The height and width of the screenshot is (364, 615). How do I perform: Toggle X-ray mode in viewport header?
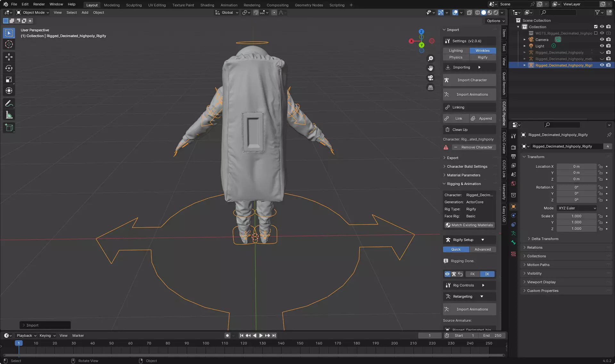[x=469, y=12]
